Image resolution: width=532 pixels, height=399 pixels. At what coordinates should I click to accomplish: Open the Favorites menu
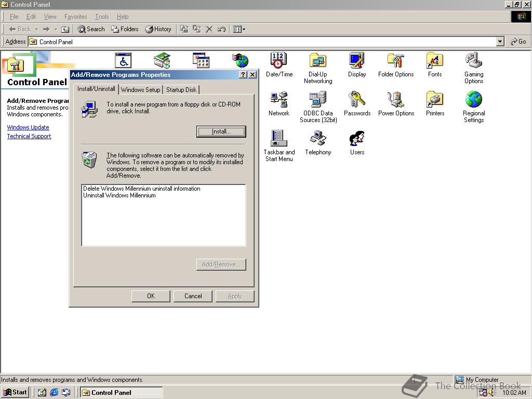point(76,17)
